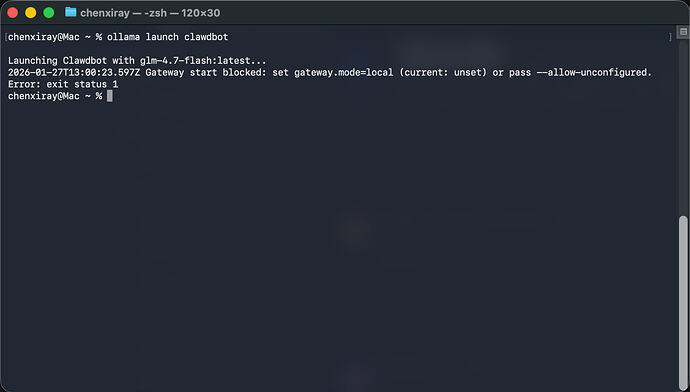Click the closing bracket mark on first command line
Screen dimensions: 690x392
pos(671,37)
